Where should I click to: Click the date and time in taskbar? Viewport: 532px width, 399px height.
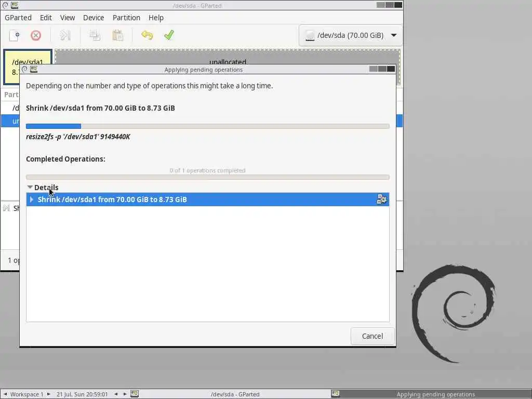coord(82,394)
